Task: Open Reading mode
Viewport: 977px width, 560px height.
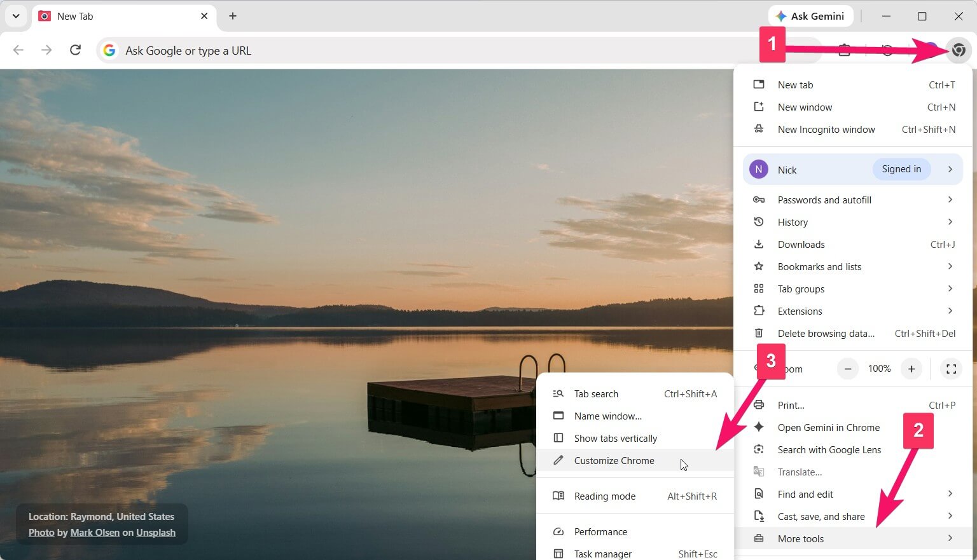Action: (x=635, y=496)
